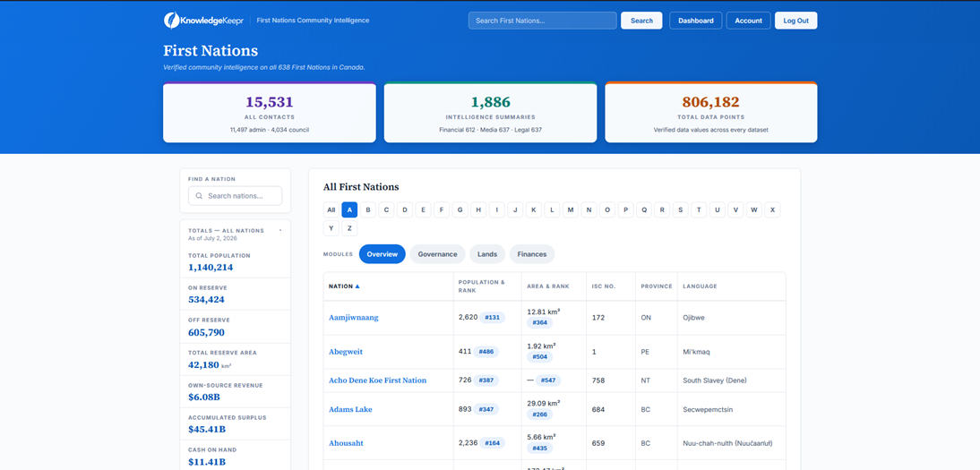Filter nations starting with J
The image size is (980, 470).
515,210
